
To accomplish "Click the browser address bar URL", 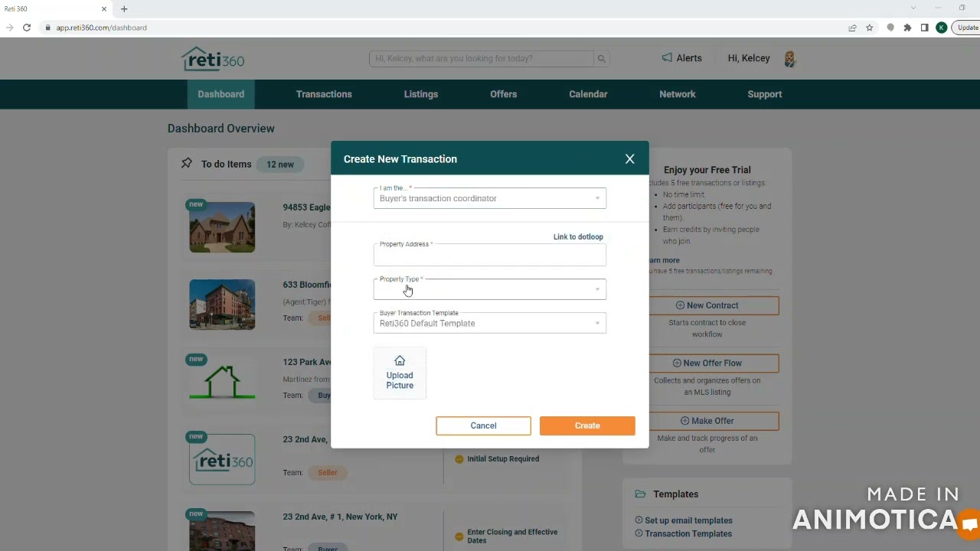I will coord(101,28).
